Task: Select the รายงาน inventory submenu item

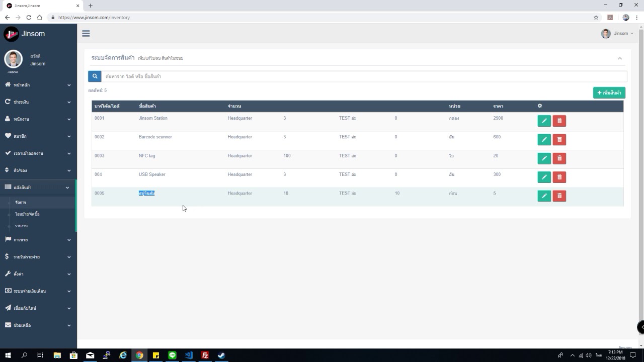Action: tap(21, 226)
